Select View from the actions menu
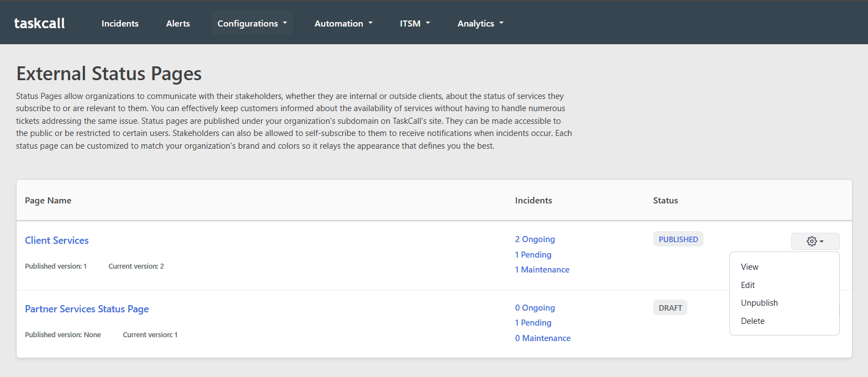The height and width of the screenshot is (377, 868). click(749, 267)
